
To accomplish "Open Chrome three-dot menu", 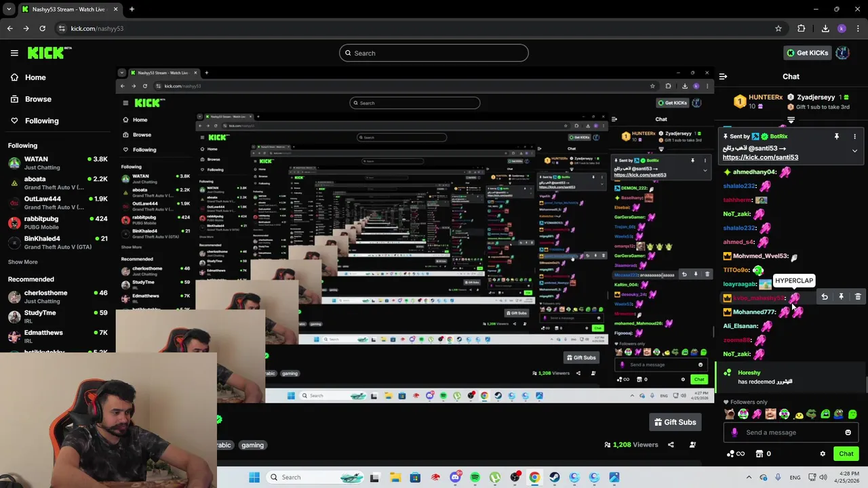I will point(858,28).
